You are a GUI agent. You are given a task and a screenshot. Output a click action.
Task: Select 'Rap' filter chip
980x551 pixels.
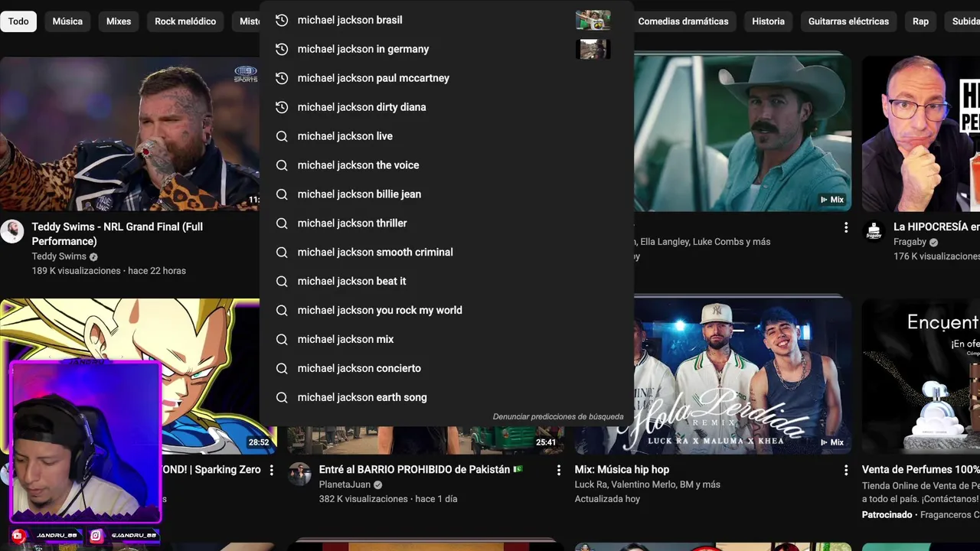click(920, 21)
